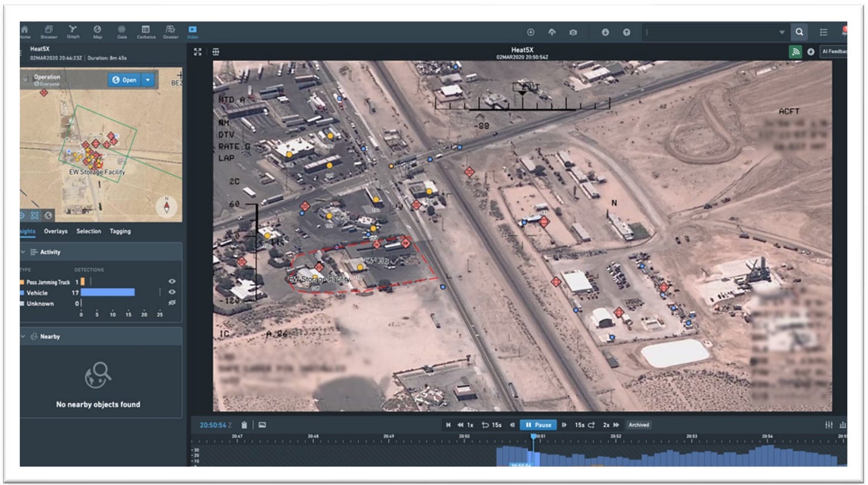This screenshot has height=485, width=868.
Task: Switch to the Overlays tab
Action: 55,231
